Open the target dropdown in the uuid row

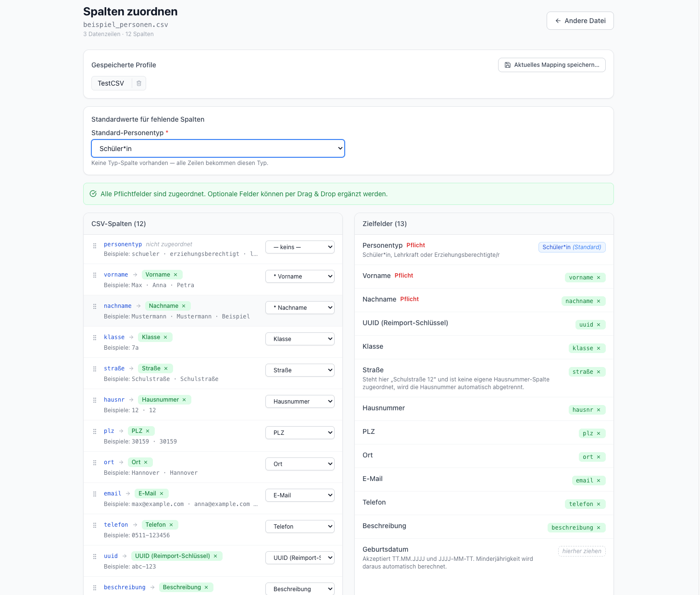click(300, 558)
